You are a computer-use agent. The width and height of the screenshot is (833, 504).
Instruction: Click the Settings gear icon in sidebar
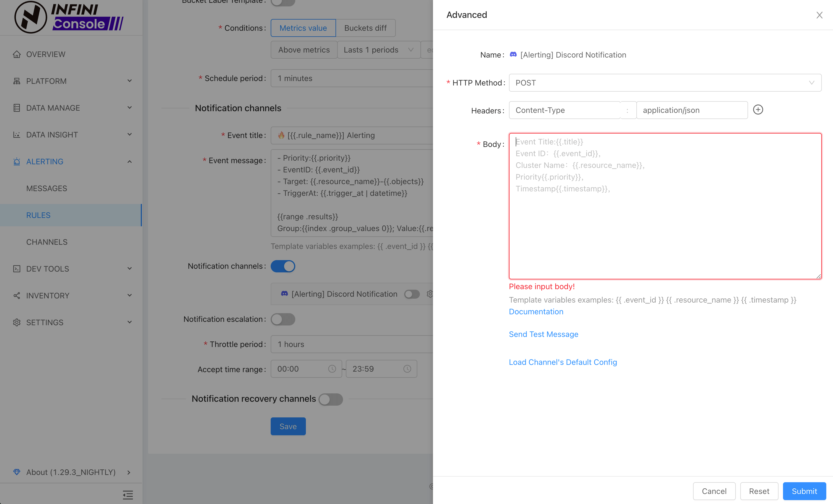point(16,322)
